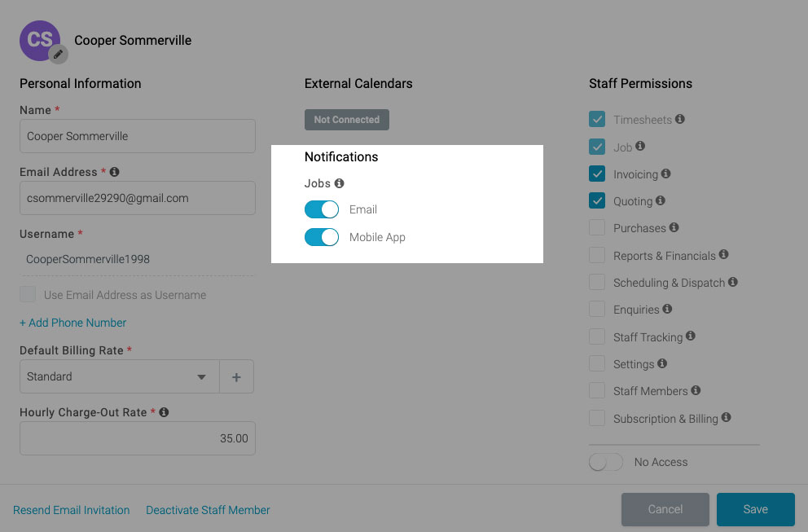
Task: Click info icon next to Timesheets
Action: [x=679, y=119]
